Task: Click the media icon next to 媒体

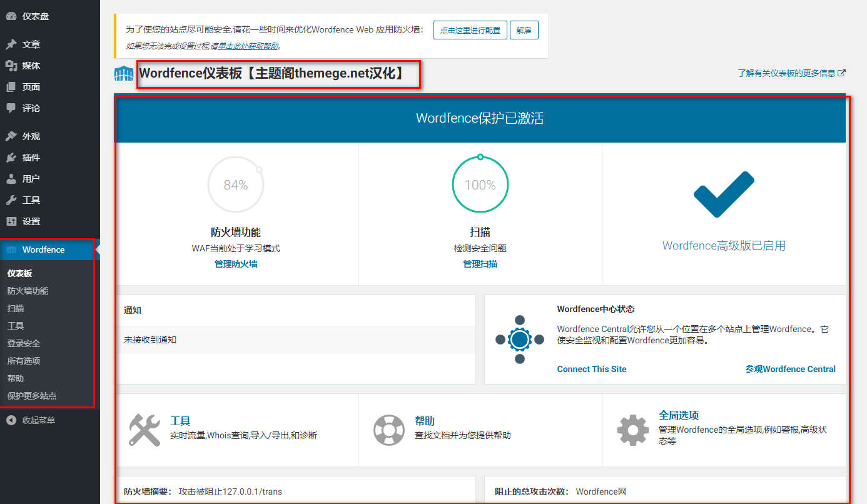Action: click(x=11, y=66)
